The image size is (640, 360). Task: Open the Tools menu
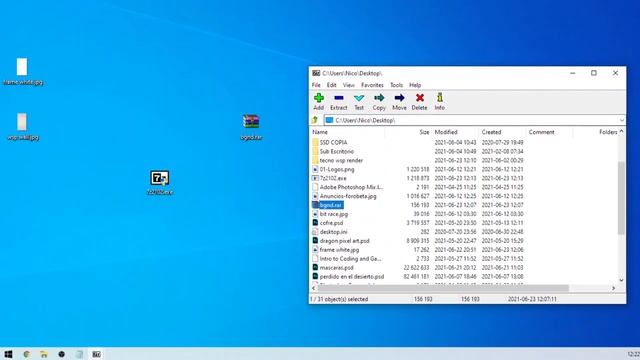[x=396, y=85]
